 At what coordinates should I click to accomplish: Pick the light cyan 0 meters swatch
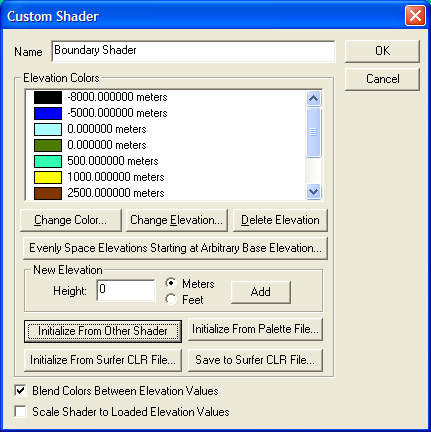pos(48,129)
